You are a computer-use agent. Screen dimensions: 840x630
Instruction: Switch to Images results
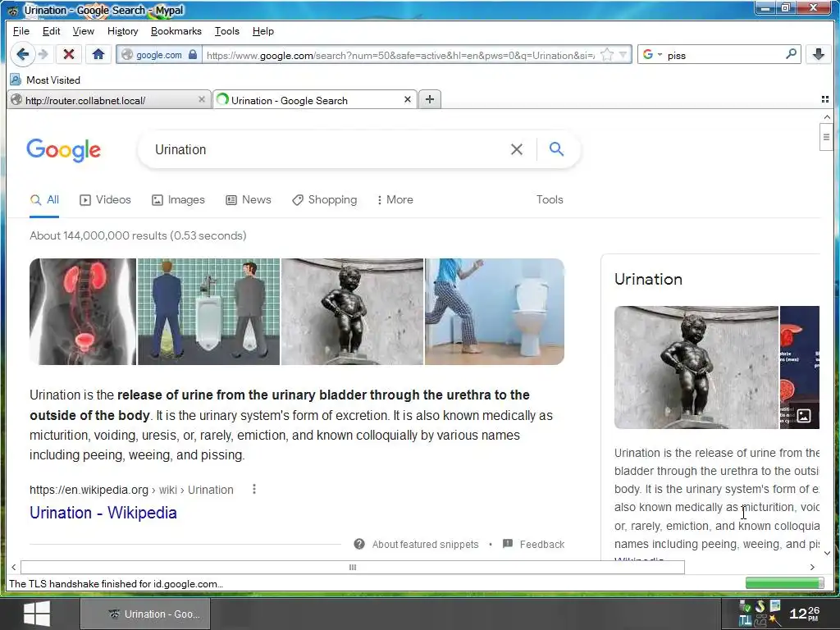(178, 200)
